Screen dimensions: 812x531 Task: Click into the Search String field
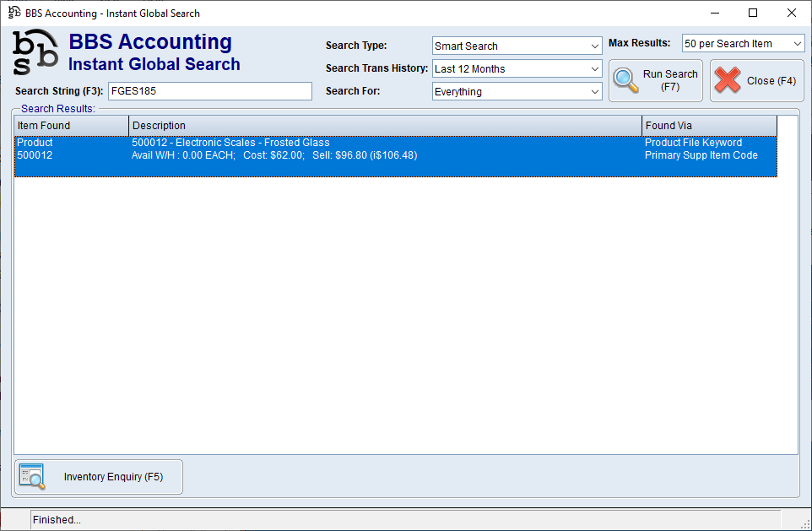(x=209, y=91)
